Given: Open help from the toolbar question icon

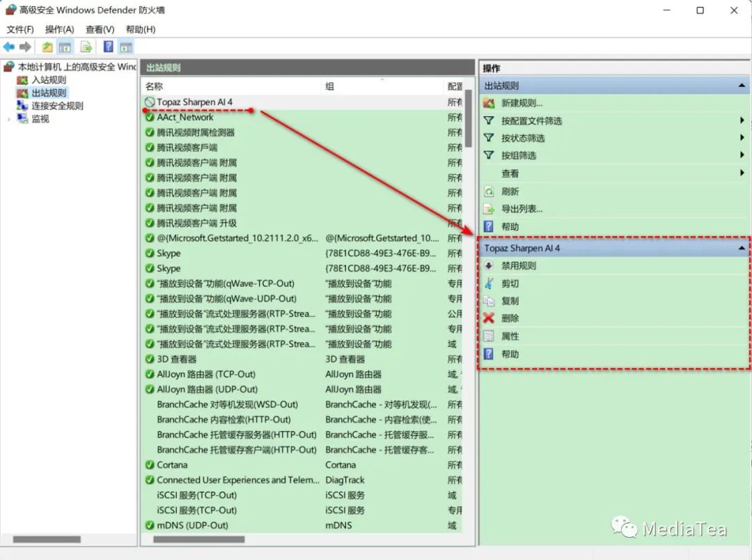Looking at the screenshot, I should coord(109,47).
